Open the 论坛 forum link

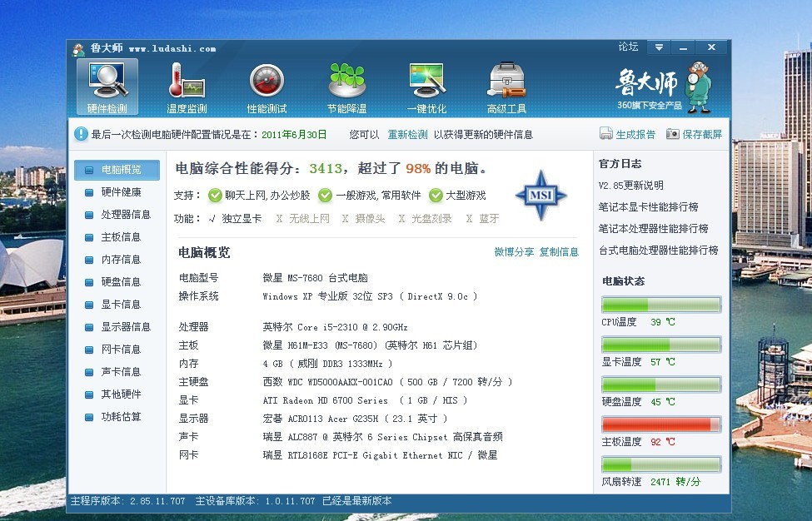pos(628,47)
